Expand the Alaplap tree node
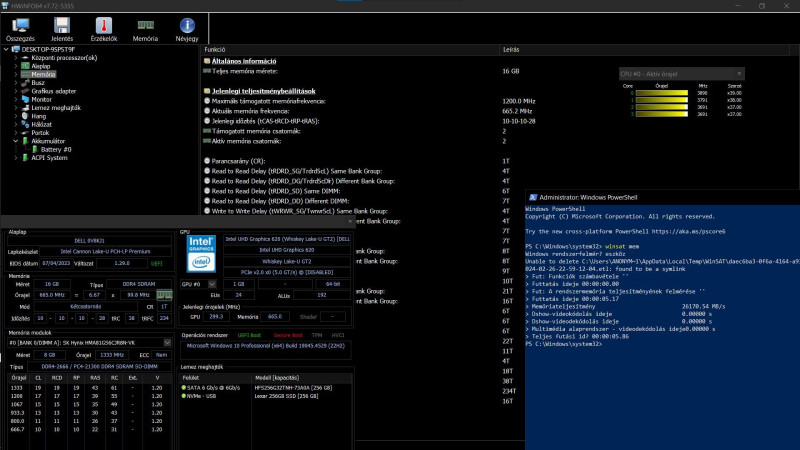Viewport: 800px width, 450px height. (16, 66)
